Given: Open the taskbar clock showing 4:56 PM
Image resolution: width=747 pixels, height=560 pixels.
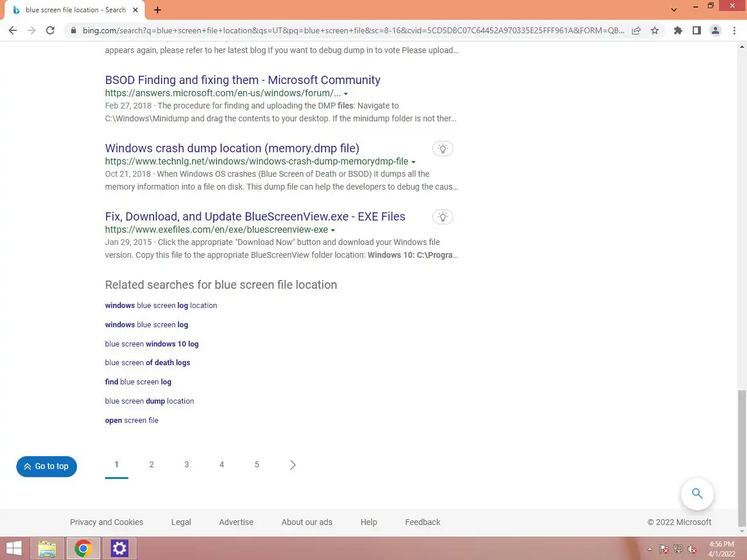Looking at the screenshot, I should [722, 549].
